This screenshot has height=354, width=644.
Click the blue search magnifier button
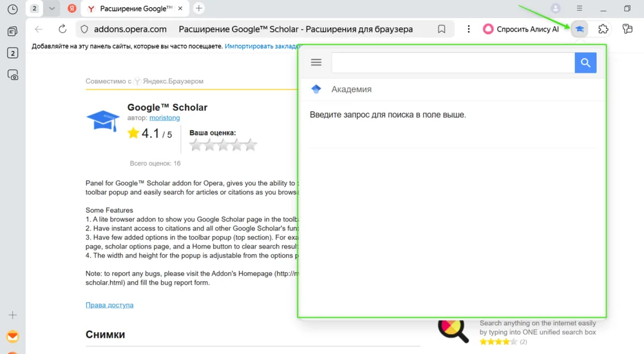[x=585, y=63]
